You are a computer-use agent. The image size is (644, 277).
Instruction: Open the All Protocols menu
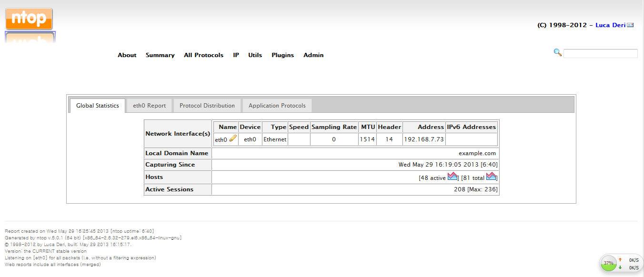[x=203, y=55]
